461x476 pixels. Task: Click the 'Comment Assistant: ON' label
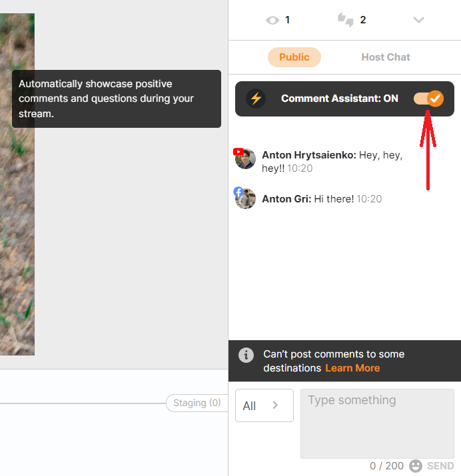pos(340,99)
